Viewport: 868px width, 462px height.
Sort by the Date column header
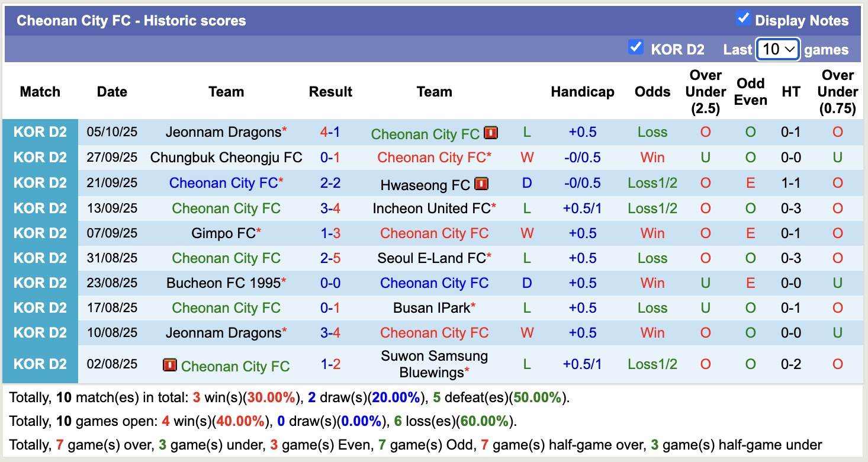coord(111,92)
